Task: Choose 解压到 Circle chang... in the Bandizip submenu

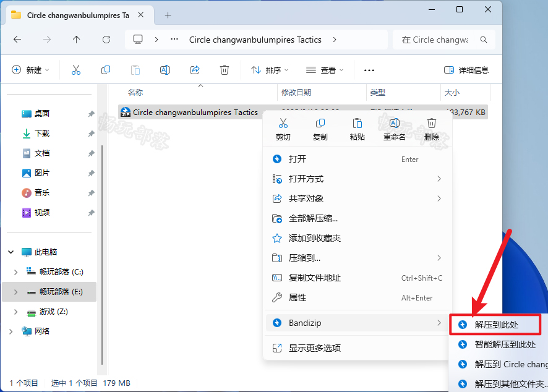Action: pos(499,364)
